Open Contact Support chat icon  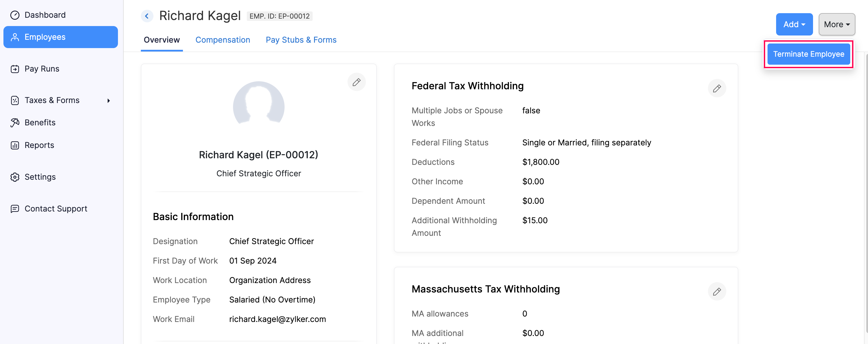(15, 209)
